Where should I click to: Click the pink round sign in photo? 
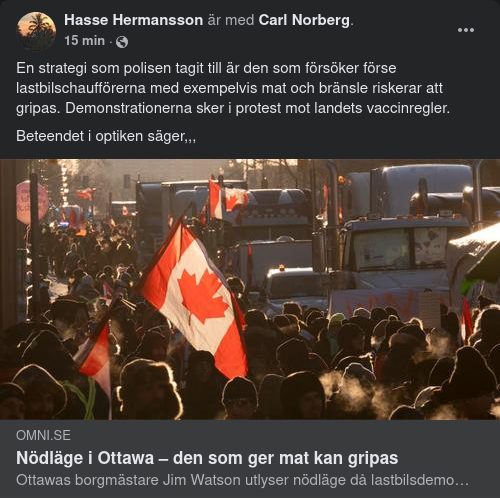click(x=32, y=202)
